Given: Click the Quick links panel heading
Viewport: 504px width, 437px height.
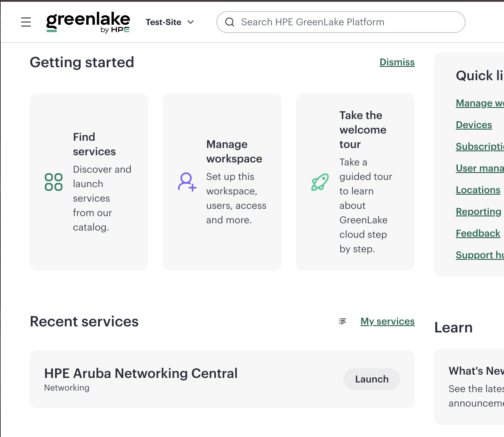Looking at the screenshot, I should [480, 75].
